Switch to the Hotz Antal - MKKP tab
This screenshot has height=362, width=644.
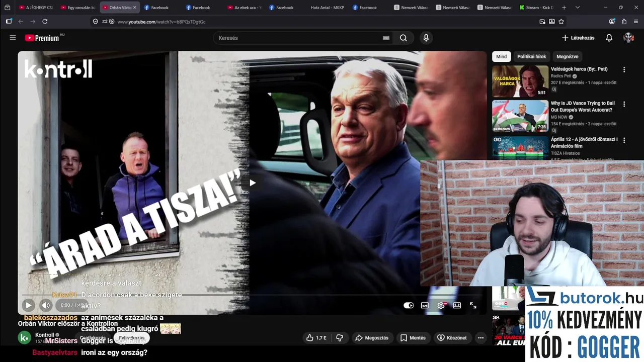[328, 8]
